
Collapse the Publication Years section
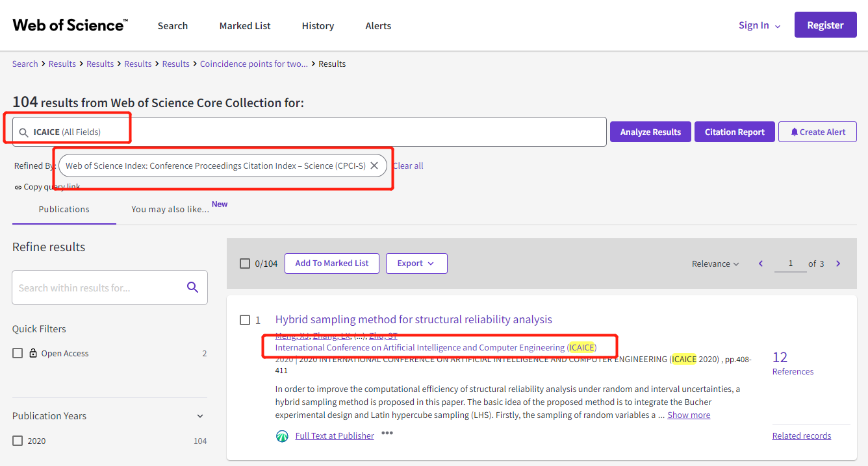click(x=200, y=416)
